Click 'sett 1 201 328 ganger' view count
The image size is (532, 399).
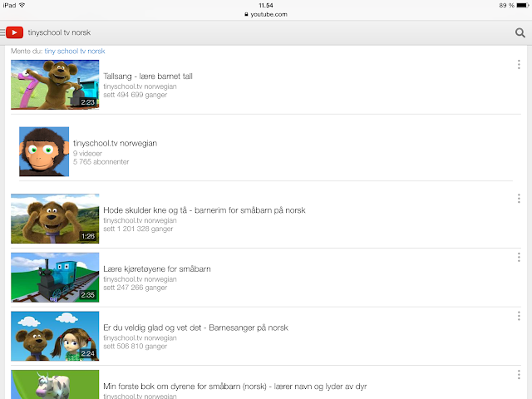[138, 229]
